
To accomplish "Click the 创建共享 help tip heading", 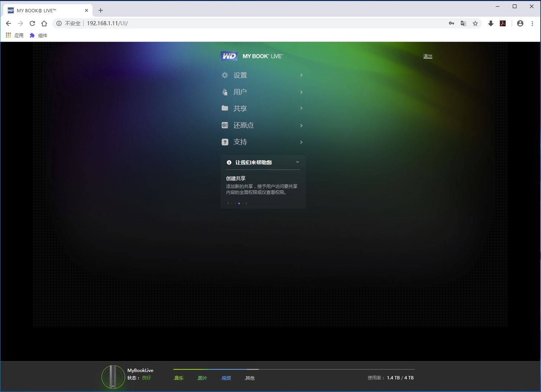I will 236,178.
